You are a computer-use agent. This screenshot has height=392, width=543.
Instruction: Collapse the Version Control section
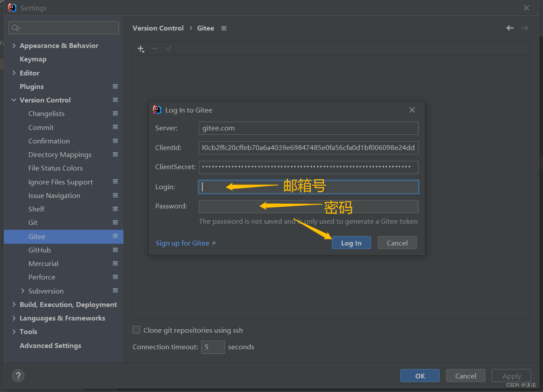coord(14,100)
